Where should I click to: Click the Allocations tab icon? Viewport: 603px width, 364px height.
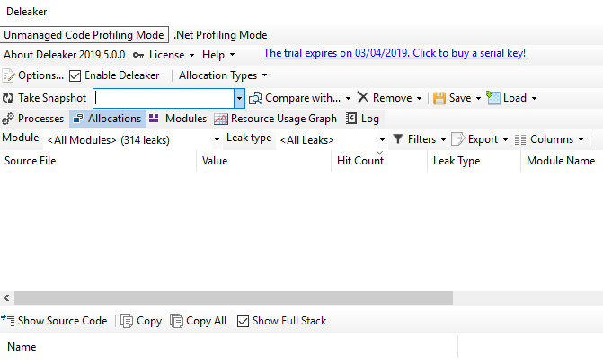tap(78, 119)
